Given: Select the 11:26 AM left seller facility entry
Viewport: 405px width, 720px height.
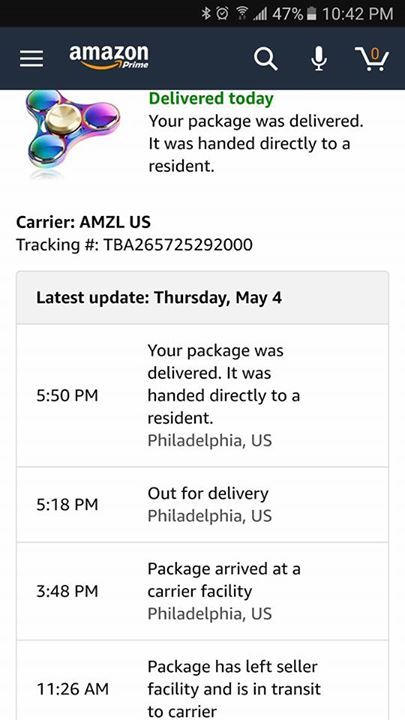Looking at the screenshot, I should [x=202, y=681].
